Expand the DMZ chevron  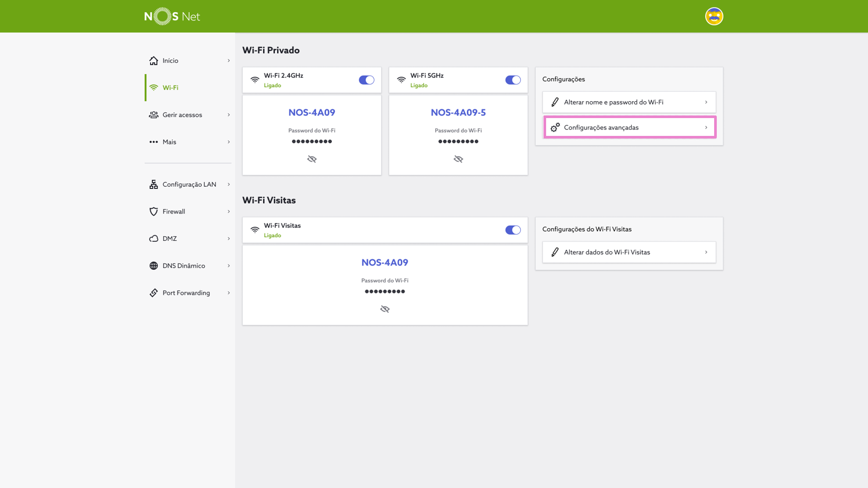[228, 239]
